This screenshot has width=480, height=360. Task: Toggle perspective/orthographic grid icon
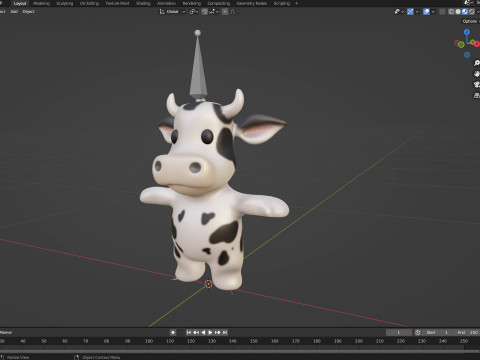(x=477, y=95)
